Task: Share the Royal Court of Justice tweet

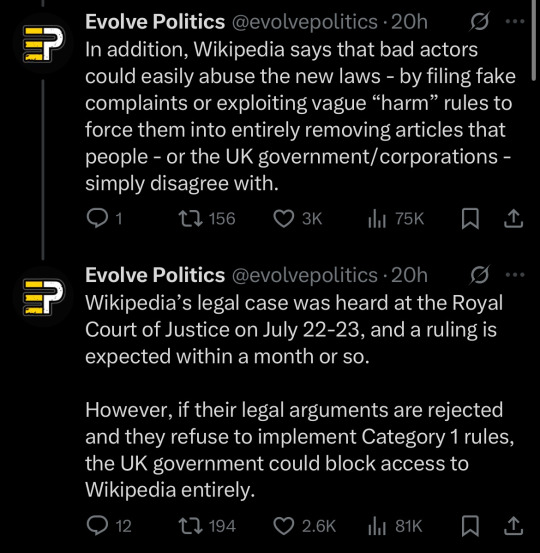Action: pos(513,526)
